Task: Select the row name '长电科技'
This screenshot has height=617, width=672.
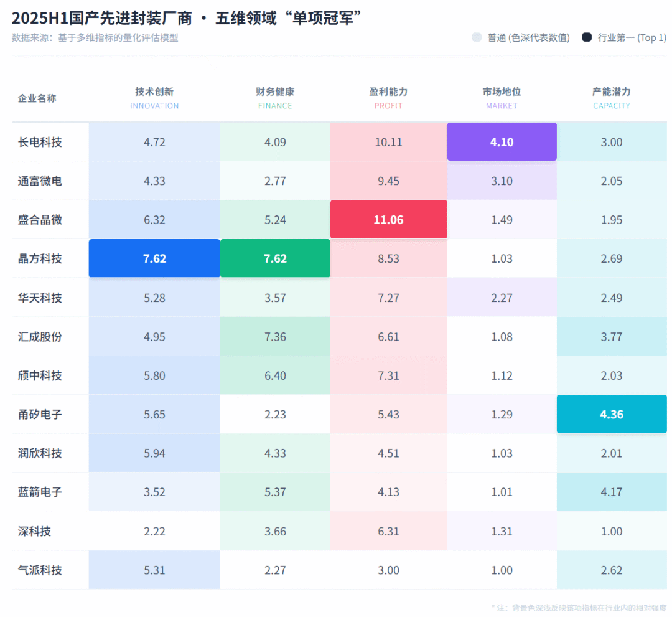Action: coord(40,142)
